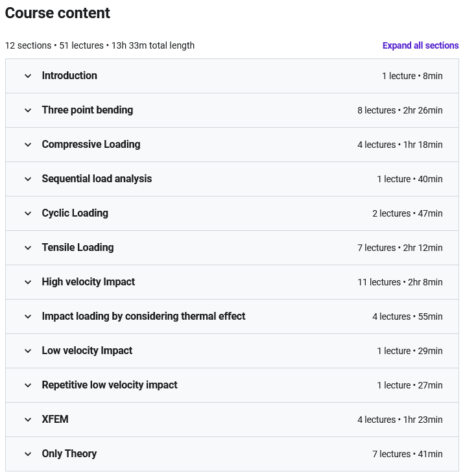The height and width of the screenshot is (476, 465).
Task: Open Sequential load analysis chevron arrow
Action: point(28,179)
